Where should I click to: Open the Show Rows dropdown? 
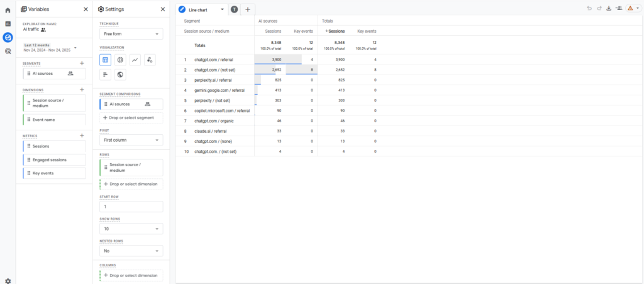tap(131, 229)
